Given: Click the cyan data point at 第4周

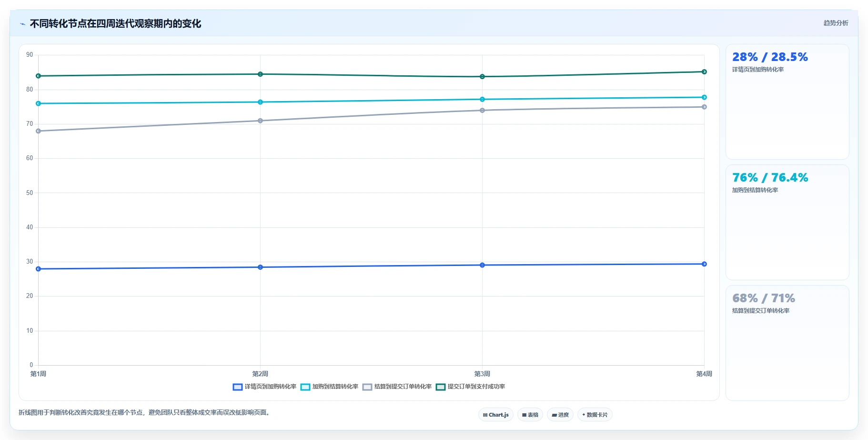Looking at the screenshot, I should (x=704, y=97).
